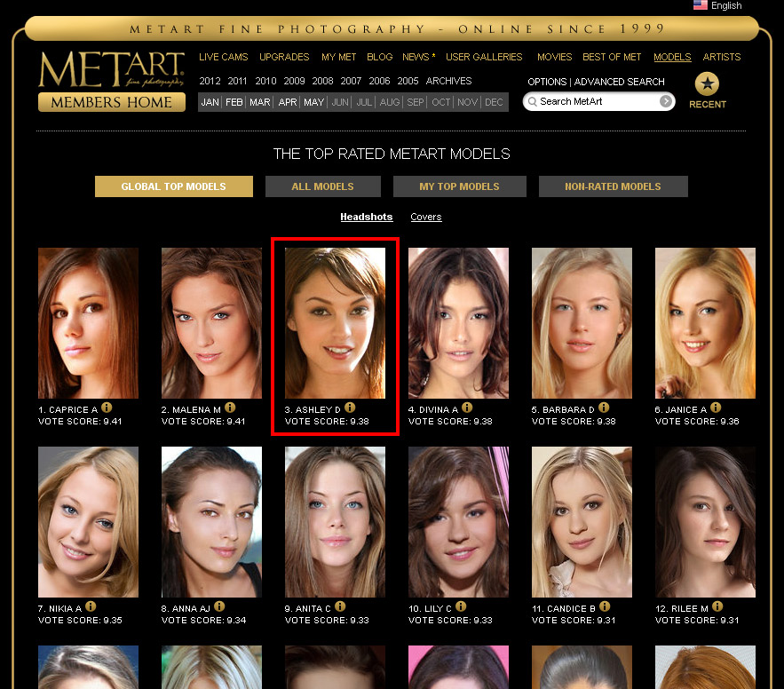This screenshot has width=784, height=689.
Task: Open info icon next to Nikia A
Action: [91, 606]
